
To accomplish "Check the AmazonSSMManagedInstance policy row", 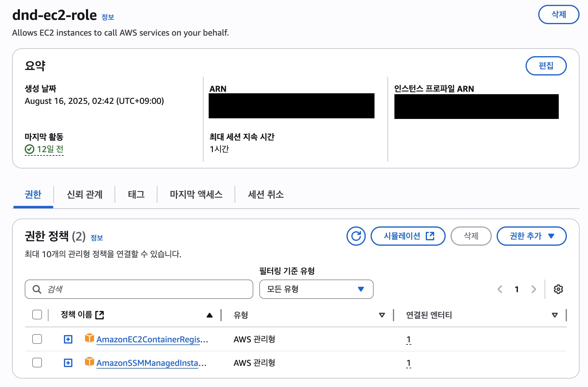I will [x=37, y=363].
